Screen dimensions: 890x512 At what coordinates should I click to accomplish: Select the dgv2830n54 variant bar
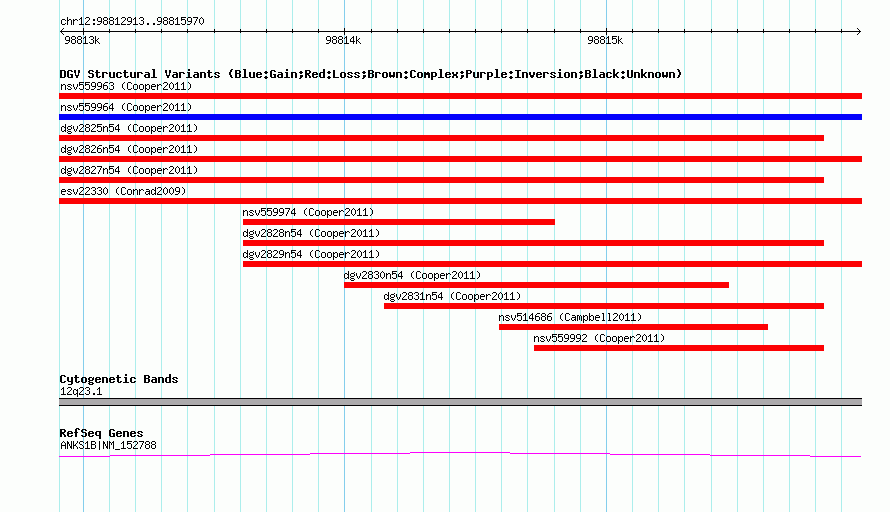536,285
